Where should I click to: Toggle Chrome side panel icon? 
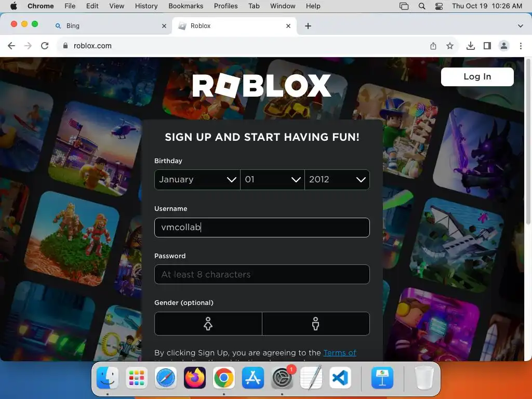point(487,46)
